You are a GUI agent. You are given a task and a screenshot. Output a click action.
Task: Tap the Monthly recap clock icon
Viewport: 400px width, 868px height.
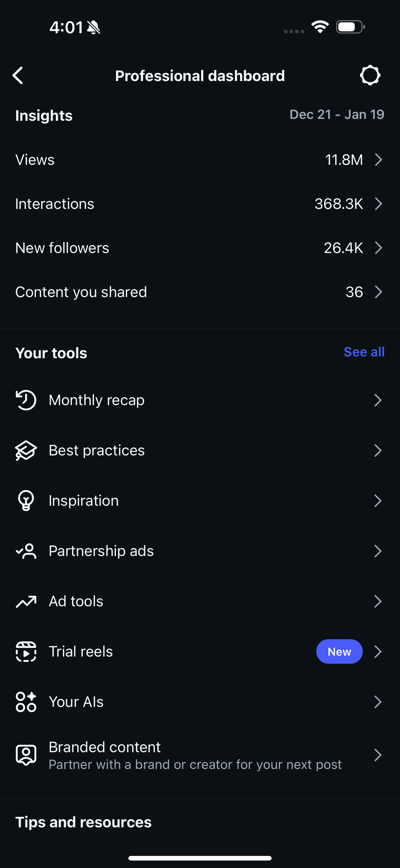coord(26,400)
